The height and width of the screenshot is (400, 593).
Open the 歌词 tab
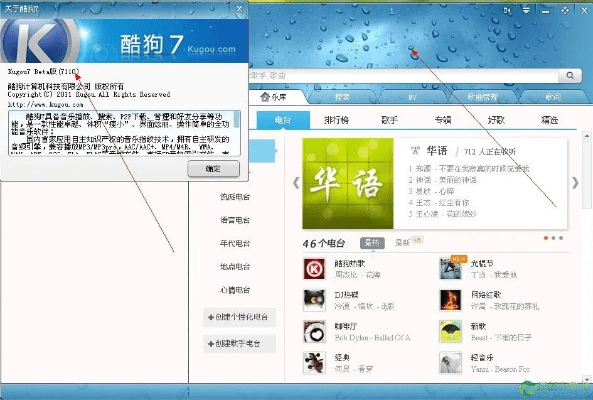(x=553, y=97)
